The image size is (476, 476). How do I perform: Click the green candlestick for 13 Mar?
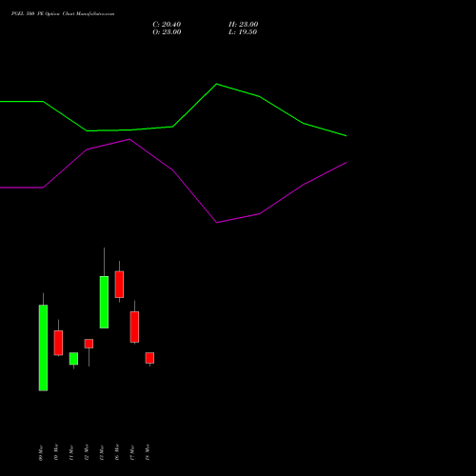pos(104,302)
